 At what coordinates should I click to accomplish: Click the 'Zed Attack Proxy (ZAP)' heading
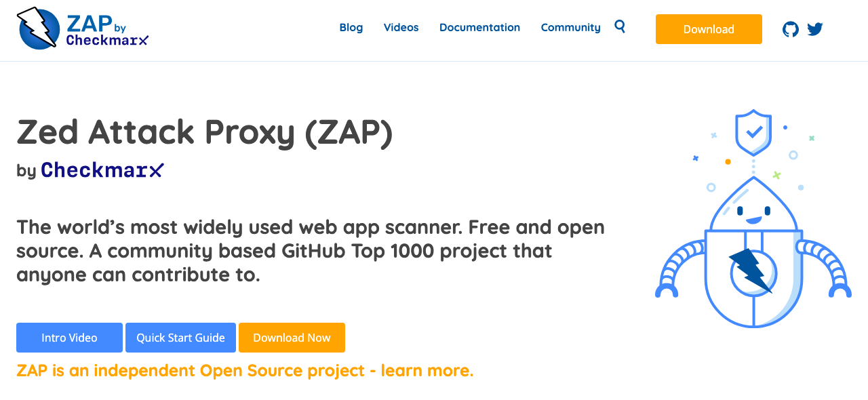click(x=205, y=133)
